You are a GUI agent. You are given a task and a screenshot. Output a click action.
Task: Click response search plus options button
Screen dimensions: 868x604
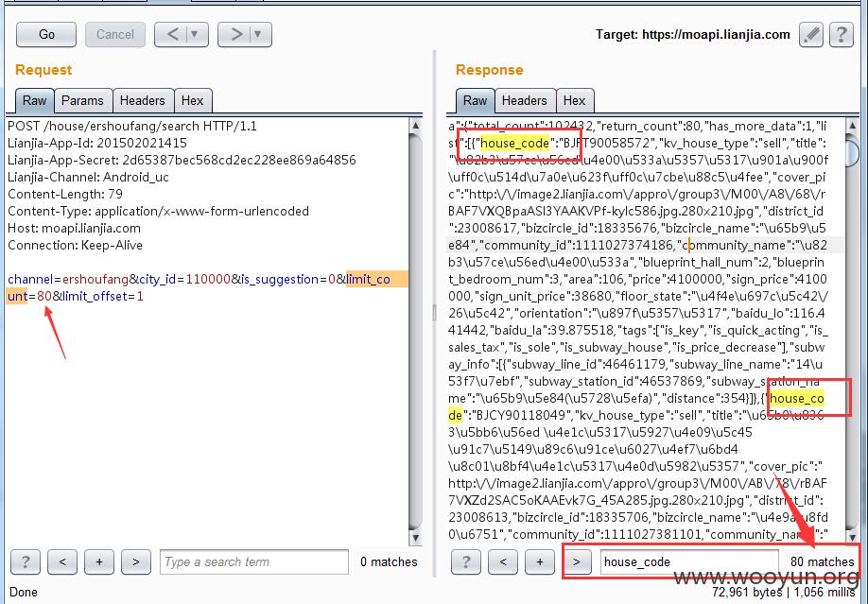coord(540,561)
